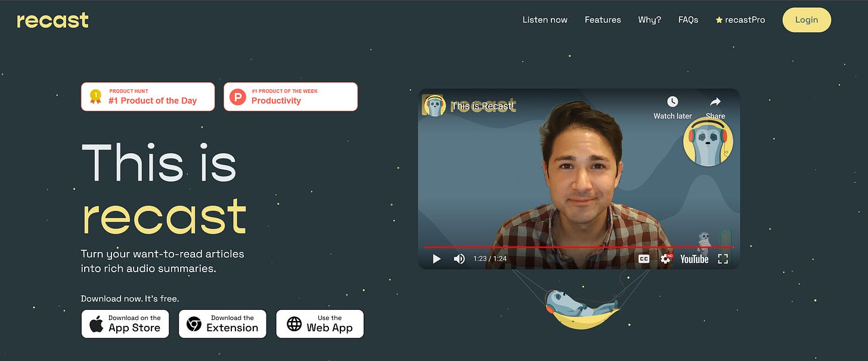The width and height of the screenshot is (868, 361).
Task: Mute the video with the speaker icon
Action: (x=459, y=259)
